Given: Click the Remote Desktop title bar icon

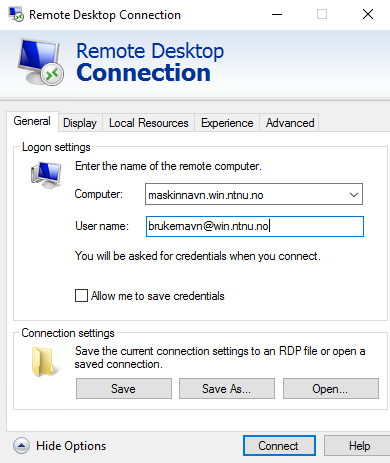Looking at the screenshot, I should [x=16, y=14].
